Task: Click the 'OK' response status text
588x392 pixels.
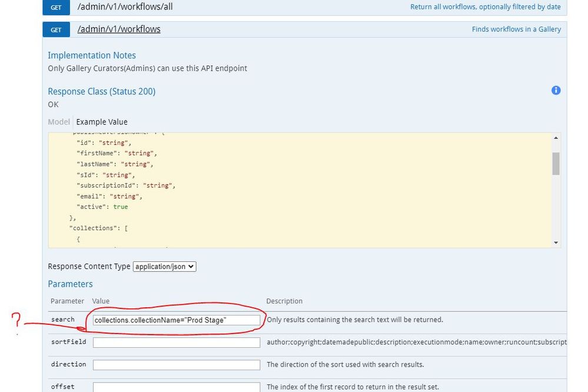Action: pos(53,104)
